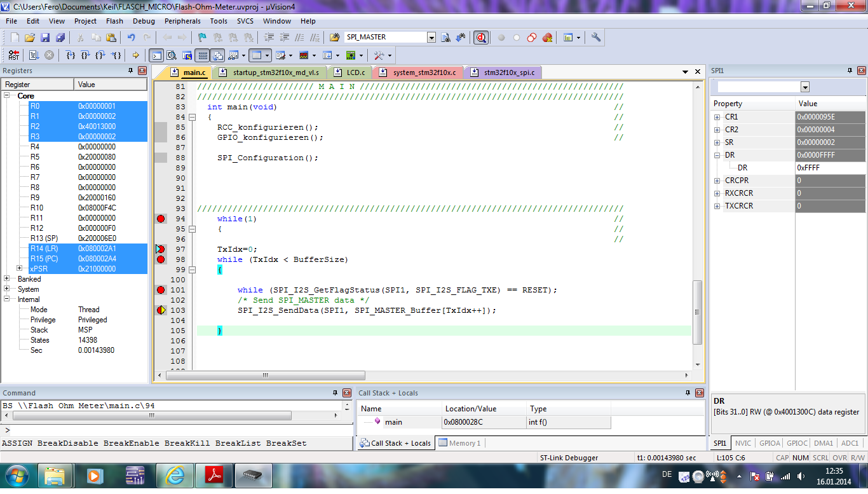Open the Watch Windows dropdown arrow
The width and height of the screenshot is (868, 494).
(x=243, y=55)
